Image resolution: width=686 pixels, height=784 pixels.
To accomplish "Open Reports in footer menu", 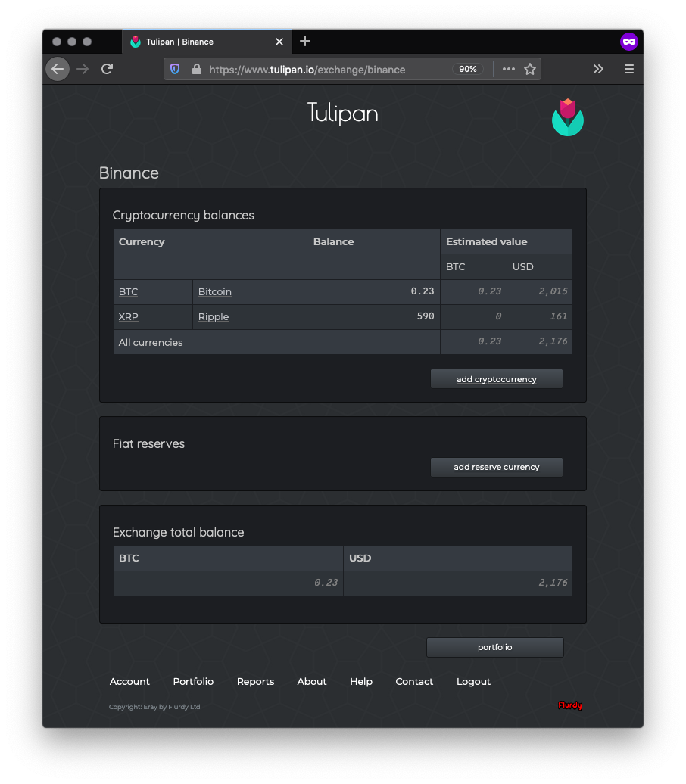I will click(x=255, y=682).
